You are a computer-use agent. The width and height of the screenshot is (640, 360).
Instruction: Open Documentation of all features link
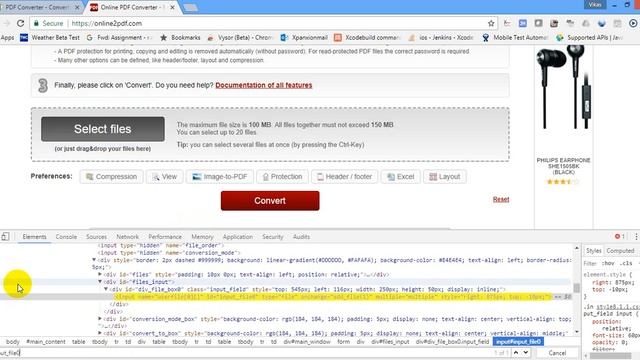(264, 85)
